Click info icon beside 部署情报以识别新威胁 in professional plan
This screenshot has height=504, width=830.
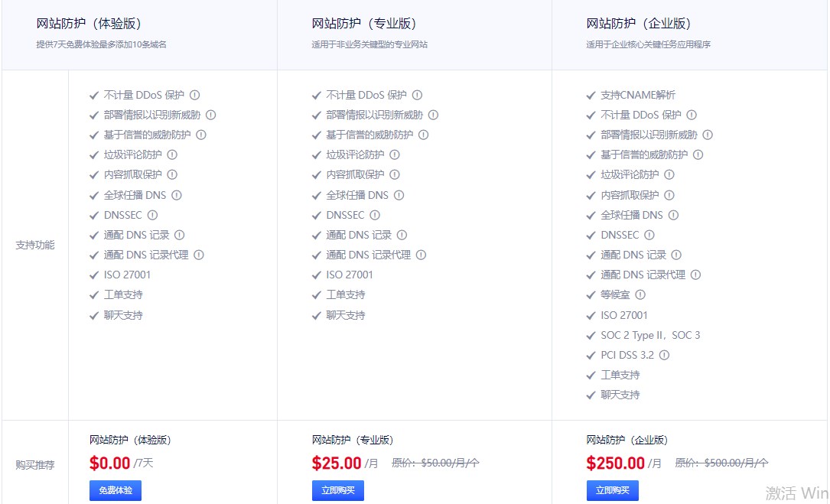[433, 115]
